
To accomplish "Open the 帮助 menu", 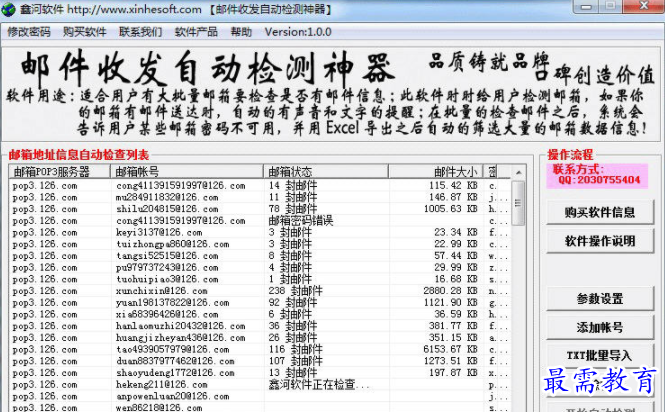I will click(x=241, y=32).
